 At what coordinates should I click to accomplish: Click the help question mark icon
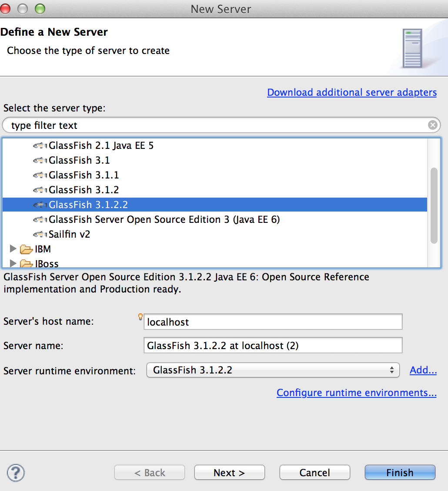point(16,472)
